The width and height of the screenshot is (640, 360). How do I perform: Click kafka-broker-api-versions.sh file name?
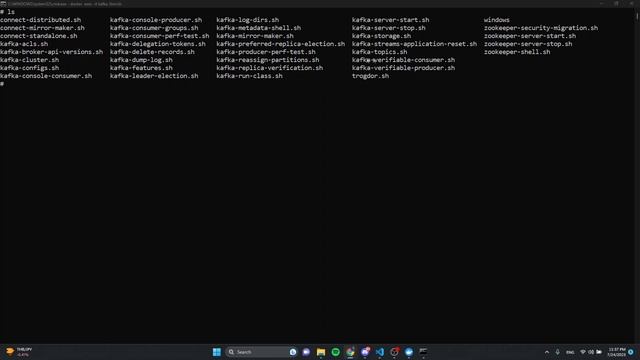coord(51,52)
